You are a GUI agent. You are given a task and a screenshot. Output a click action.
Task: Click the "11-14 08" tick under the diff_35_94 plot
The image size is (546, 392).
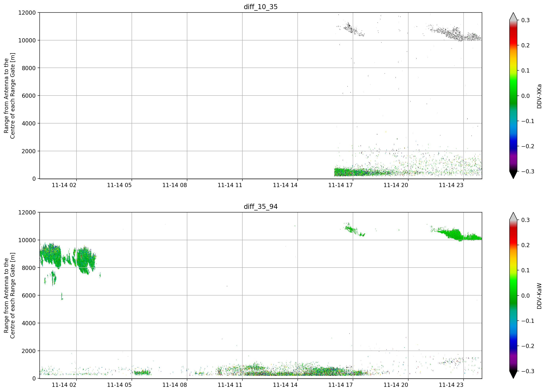175,385
